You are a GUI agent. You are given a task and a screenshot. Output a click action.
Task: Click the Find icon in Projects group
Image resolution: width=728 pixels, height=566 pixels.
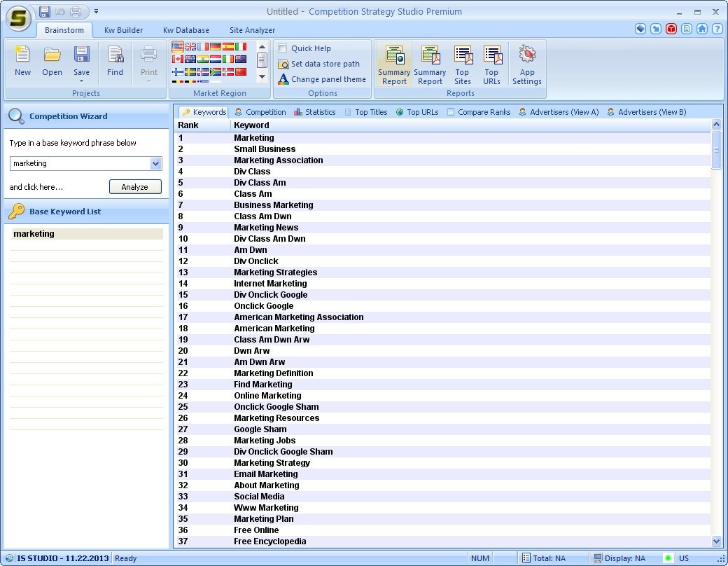[115, 62]
